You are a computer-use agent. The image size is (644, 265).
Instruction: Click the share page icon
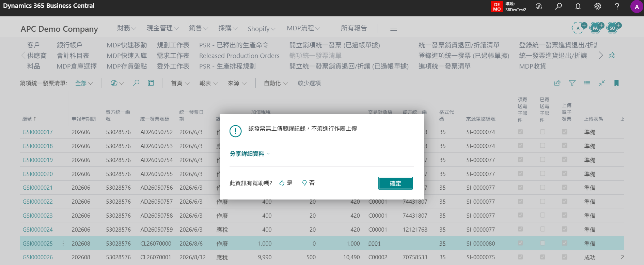point(557,83)
